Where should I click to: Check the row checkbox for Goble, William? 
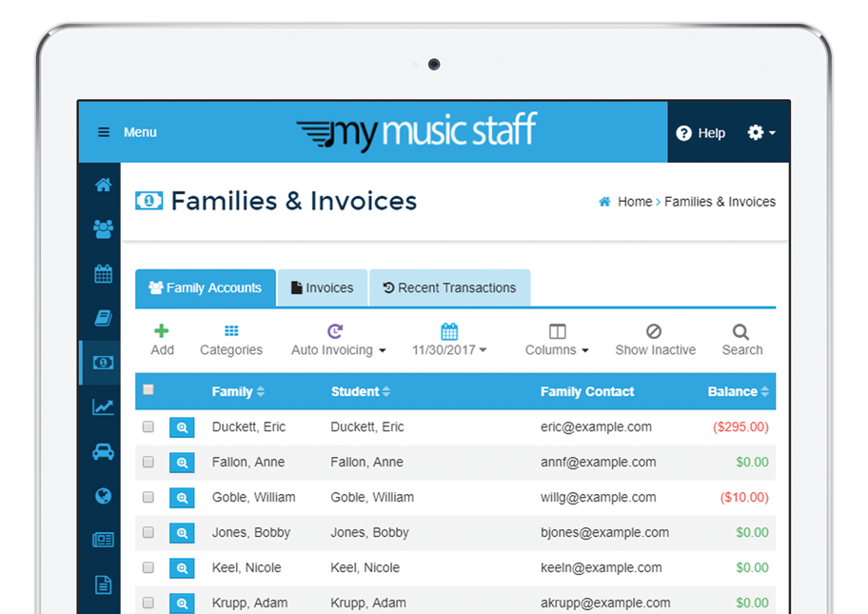click(x=148, y=497)
